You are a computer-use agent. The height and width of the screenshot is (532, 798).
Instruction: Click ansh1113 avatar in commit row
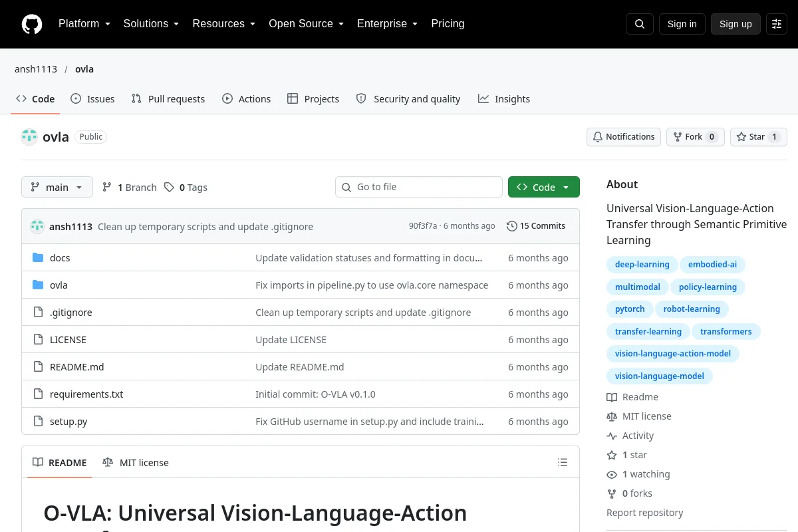[37, 227]
